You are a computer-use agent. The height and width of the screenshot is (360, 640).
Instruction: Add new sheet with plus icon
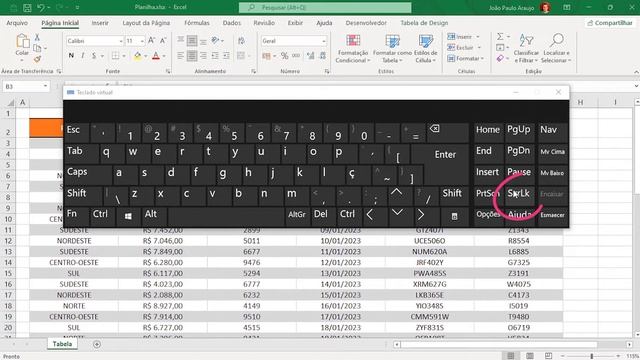point(97,344)
